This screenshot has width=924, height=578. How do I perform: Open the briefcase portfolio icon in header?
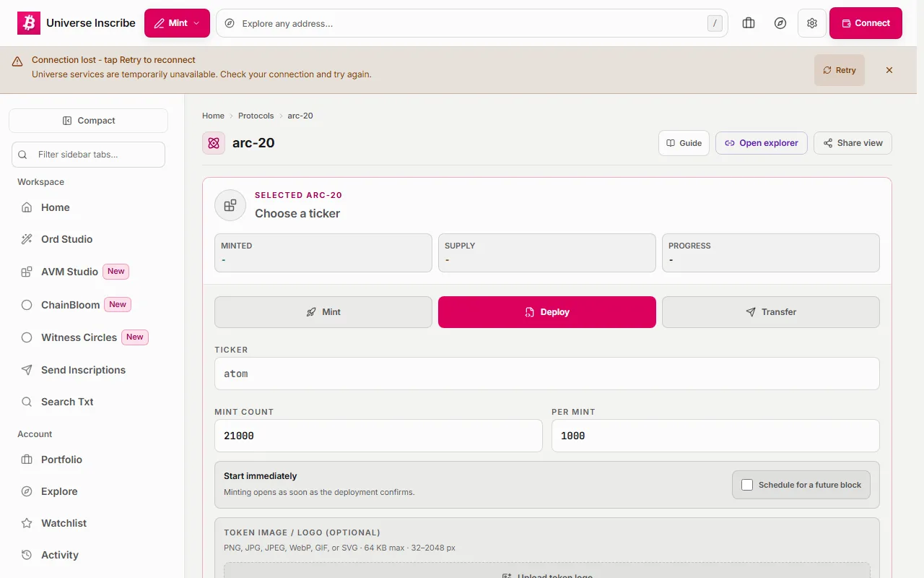click(749, 23)
